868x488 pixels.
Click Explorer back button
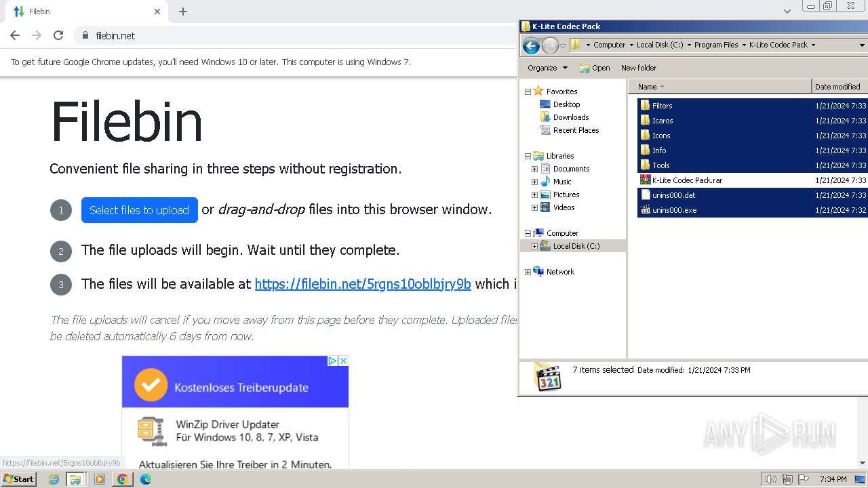(x=531, y=45)
